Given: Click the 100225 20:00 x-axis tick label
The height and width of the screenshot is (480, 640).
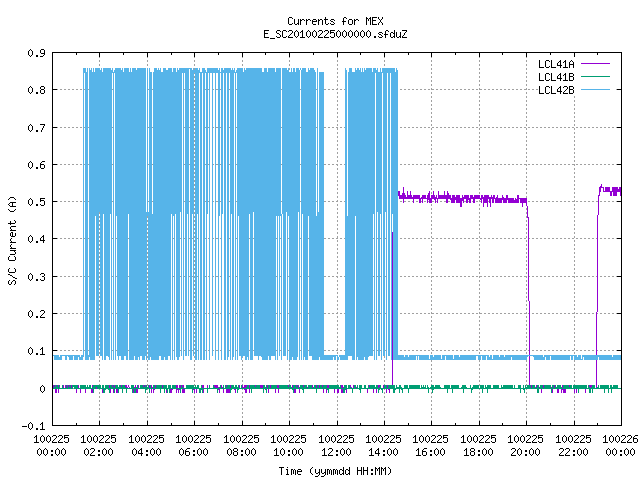Looking at the screenshot, I should click(525, 445).
